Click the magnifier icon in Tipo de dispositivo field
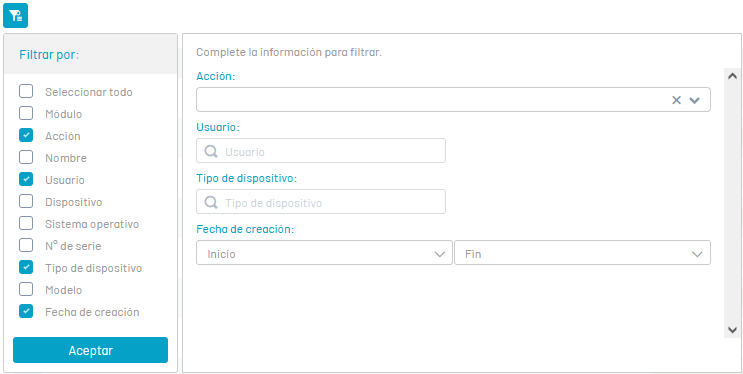The width and height of the screenshot is (743, 374). click(211, 202)
